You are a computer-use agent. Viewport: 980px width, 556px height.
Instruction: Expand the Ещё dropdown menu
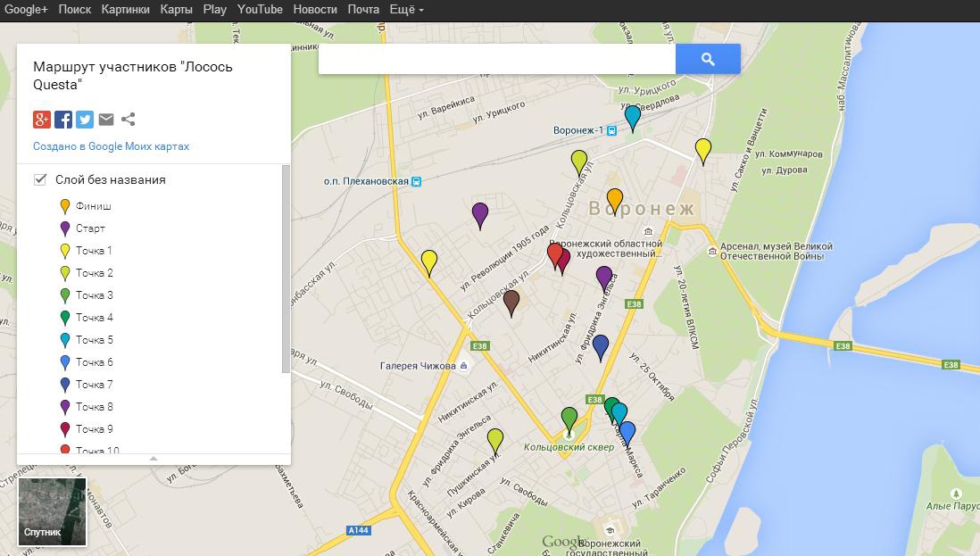pyautogui.click(x=406, y=9)
